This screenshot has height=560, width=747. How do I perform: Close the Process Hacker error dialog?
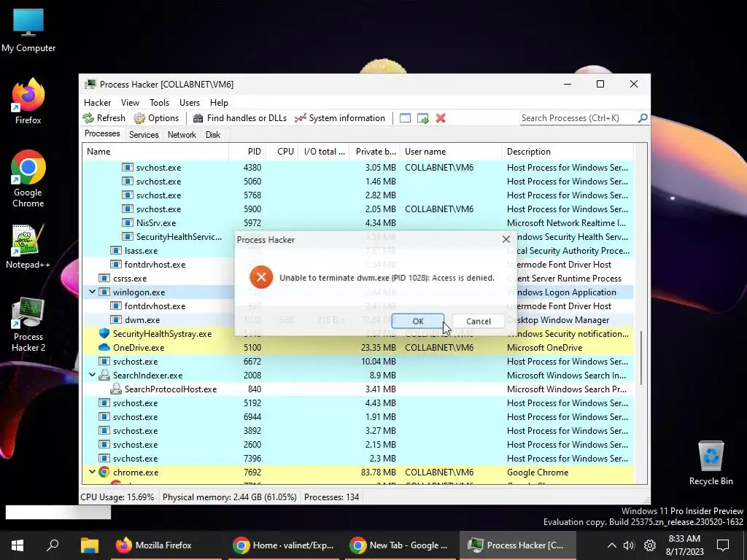(x=506, y=239)
